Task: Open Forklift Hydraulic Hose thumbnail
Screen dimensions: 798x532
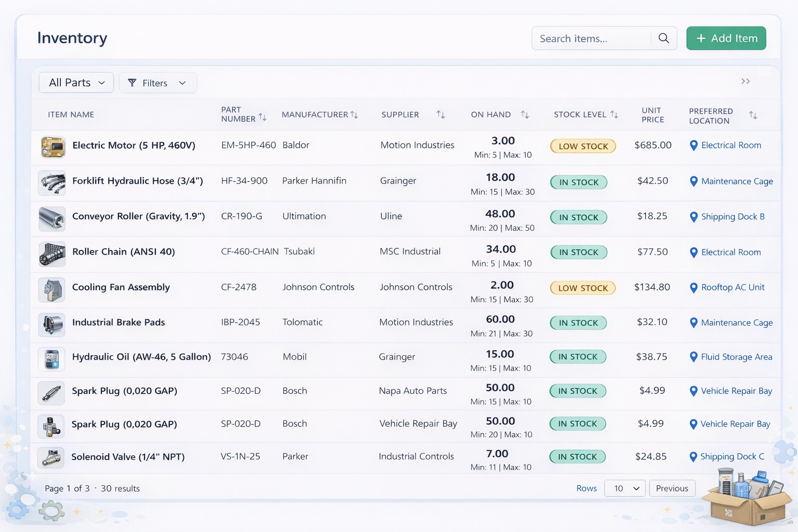Action: [x=52, y=183]
